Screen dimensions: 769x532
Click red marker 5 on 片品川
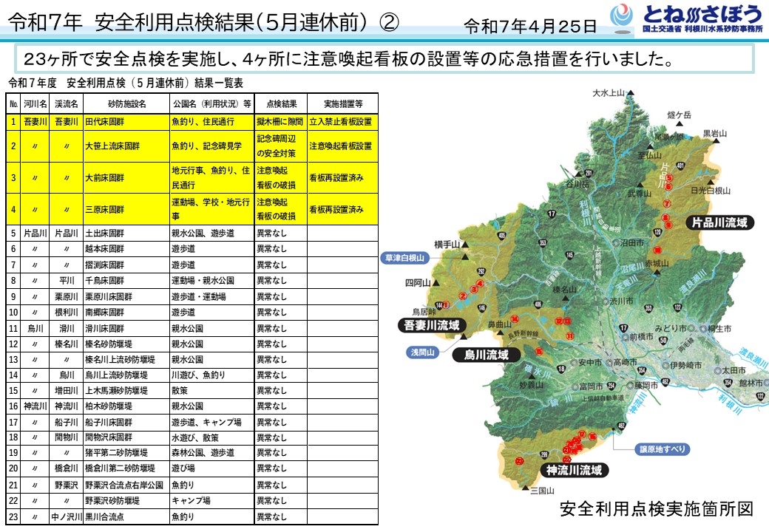pos(669,178)
